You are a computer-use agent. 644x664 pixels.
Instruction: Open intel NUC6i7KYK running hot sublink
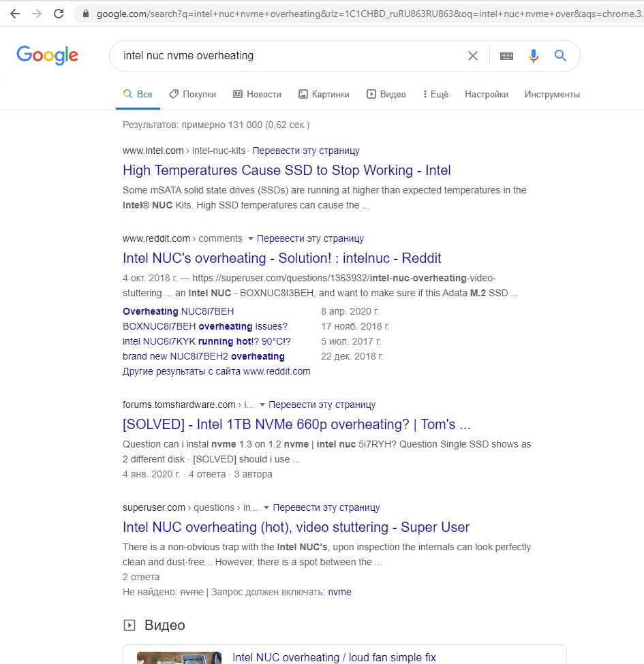pyautogui.click(x=206, y=341)
